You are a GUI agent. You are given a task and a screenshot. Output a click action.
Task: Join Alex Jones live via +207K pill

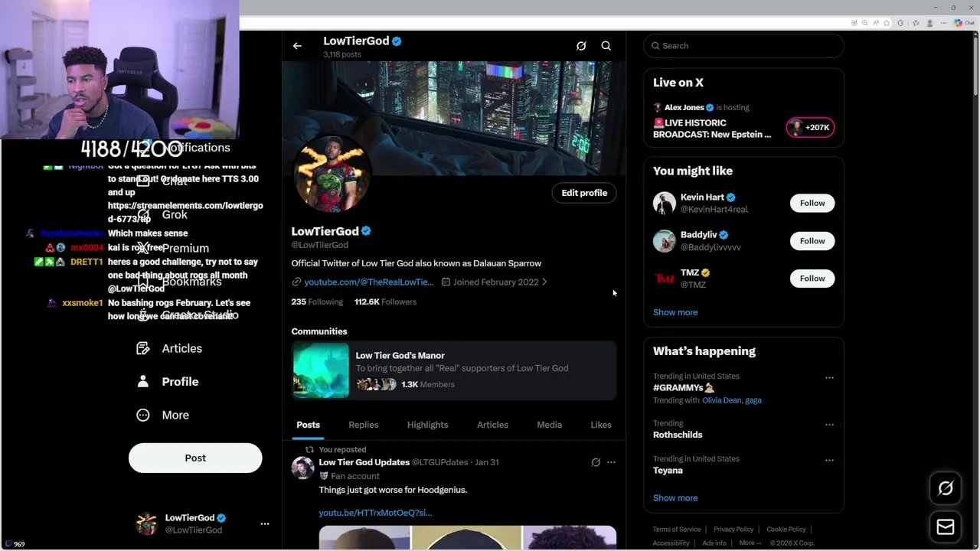(810, 127)
